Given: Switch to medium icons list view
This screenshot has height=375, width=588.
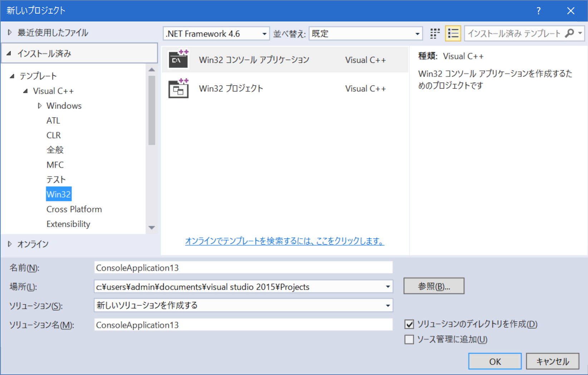Looking at the screenshot, I should coord(453,34).
